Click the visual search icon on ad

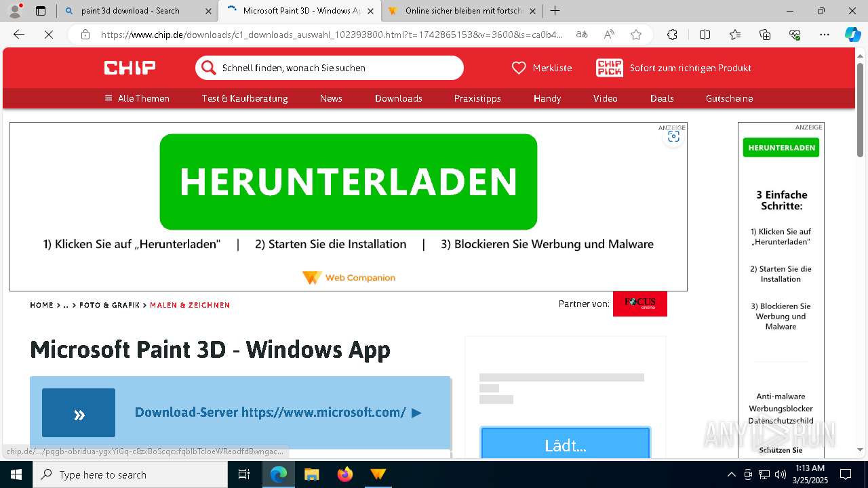coord(673,136)
